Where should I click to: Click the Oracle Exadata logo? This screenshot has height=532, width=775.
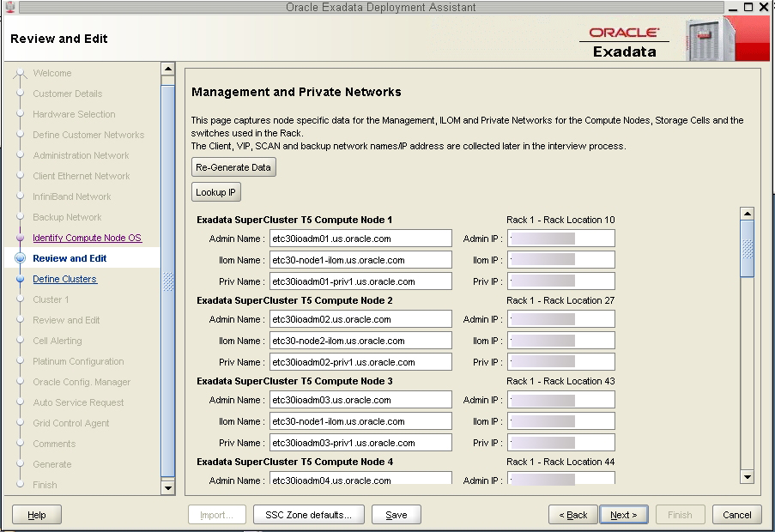coord(624,42)
